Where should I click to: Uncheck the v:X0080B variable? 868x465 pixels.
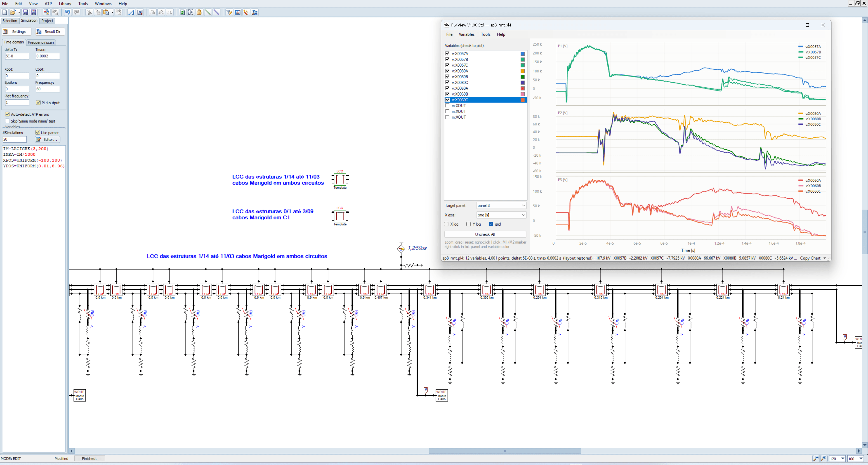click(448, 77)
